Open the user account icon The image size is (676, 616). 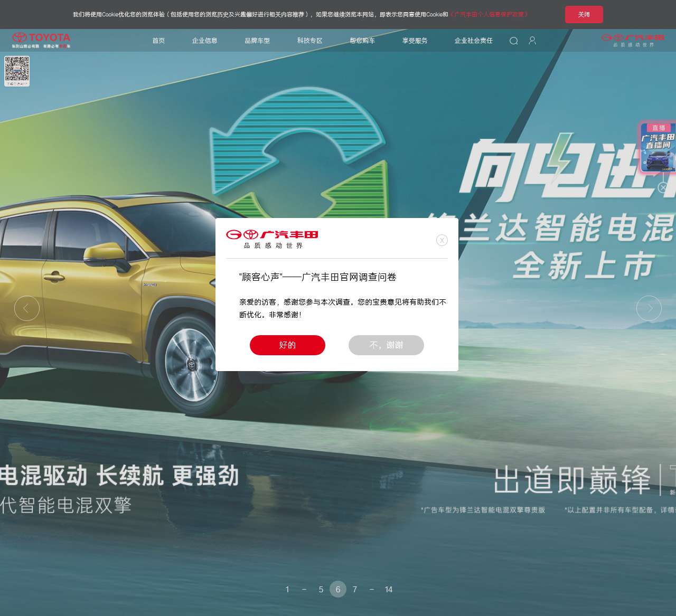(x=532, y=41)
